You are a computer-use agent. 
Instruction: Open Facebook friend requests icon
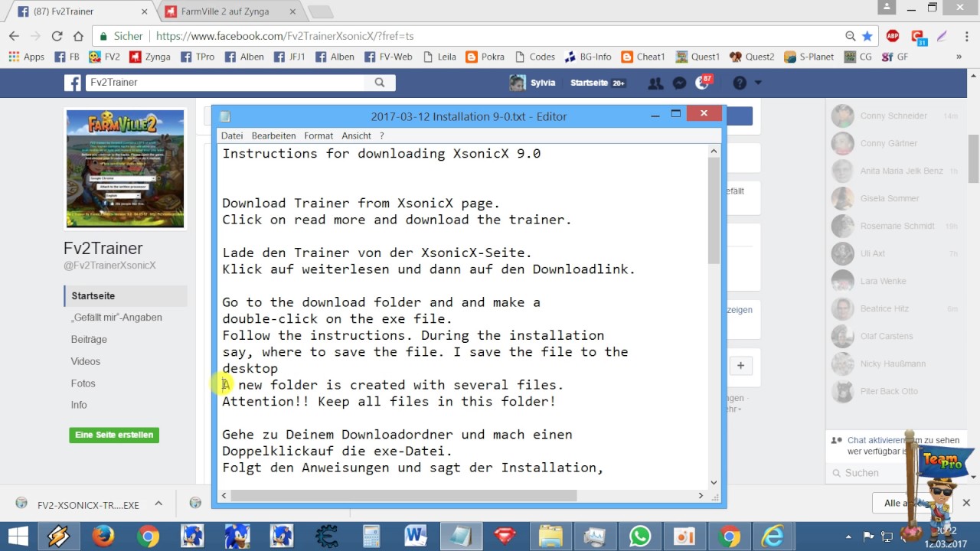(655, 83)
